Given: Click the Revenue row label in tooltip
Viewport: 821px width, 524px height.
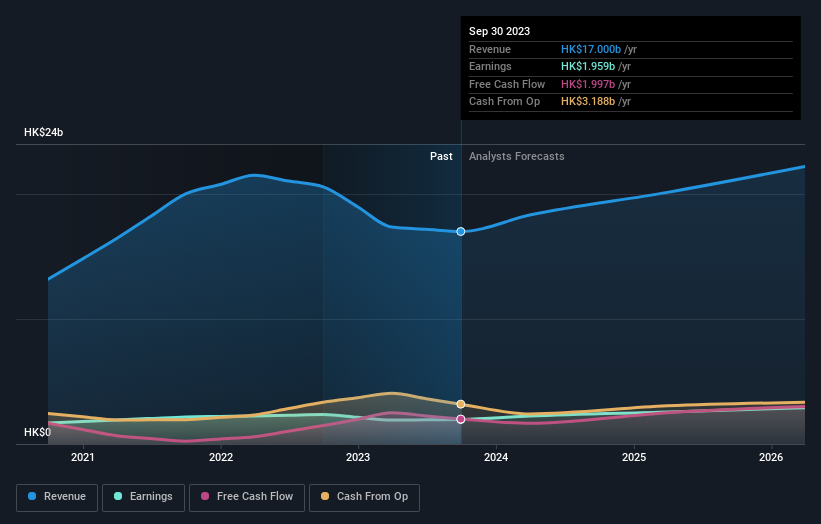Looking at the screenshot, I should click(x=490, y=49).
